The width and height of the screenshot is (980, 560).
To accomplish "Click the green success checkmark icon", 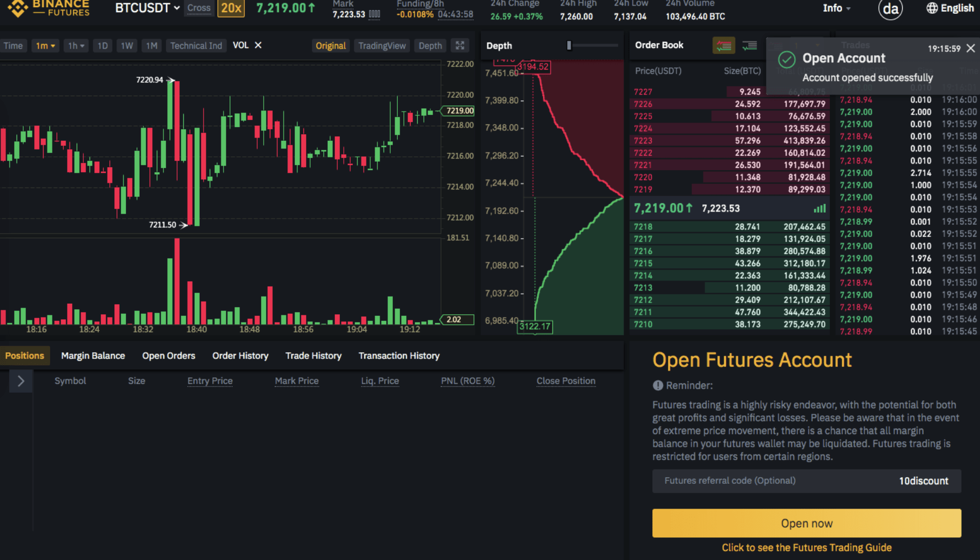I will (786, 59).
